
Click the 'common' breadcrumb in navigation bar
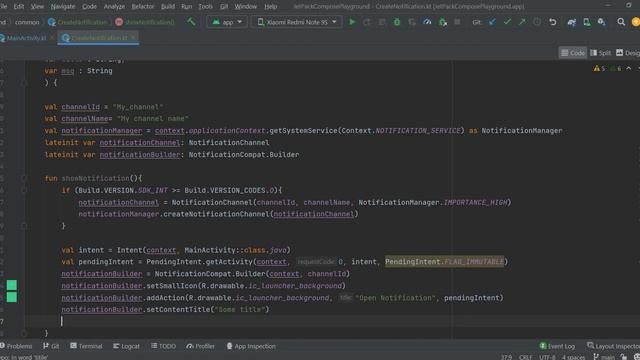tap(27, 22)
